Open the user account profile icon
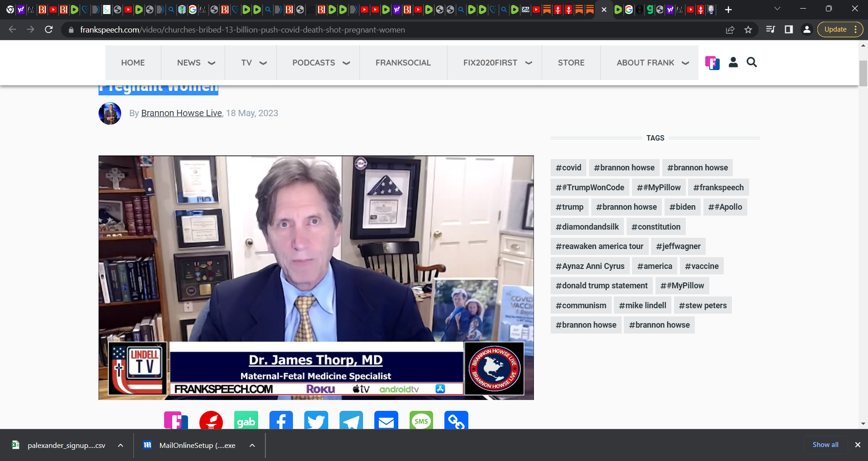 coord(733,62)
